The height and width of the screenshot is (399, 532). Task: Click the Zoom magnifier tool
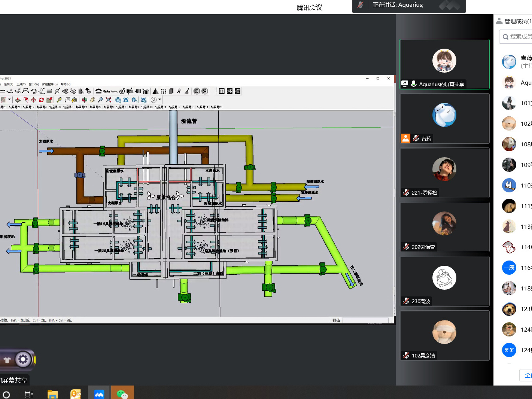[100, 100]
